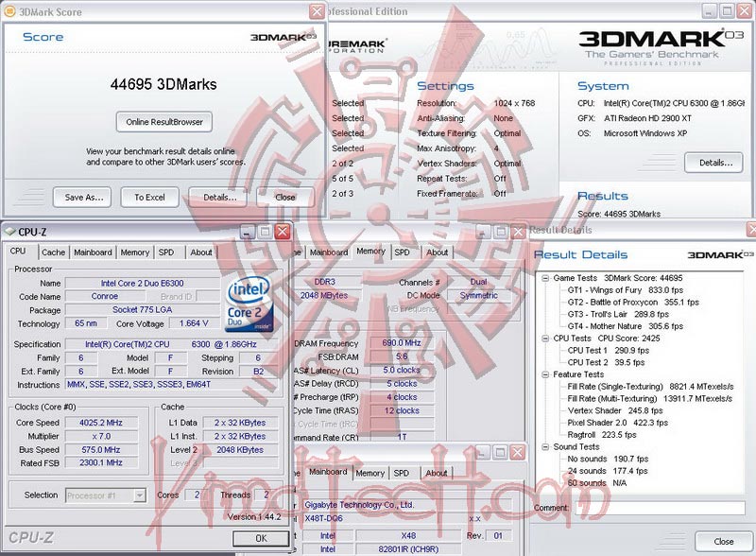Close bottom CPU-Z window with X icon
This screenshot has height=556, width=756.
[517, 453]
